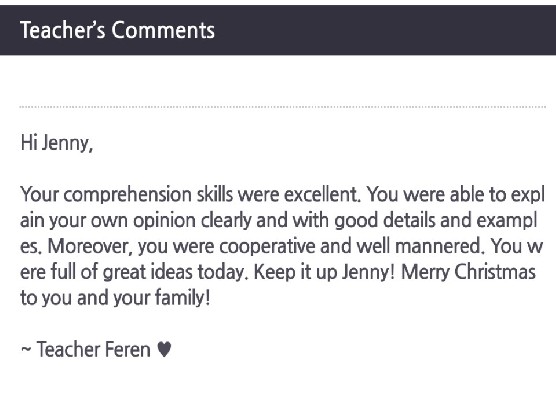Click the word 'mannered' in third line
556x416 pixels.
[x=438, y=246]
